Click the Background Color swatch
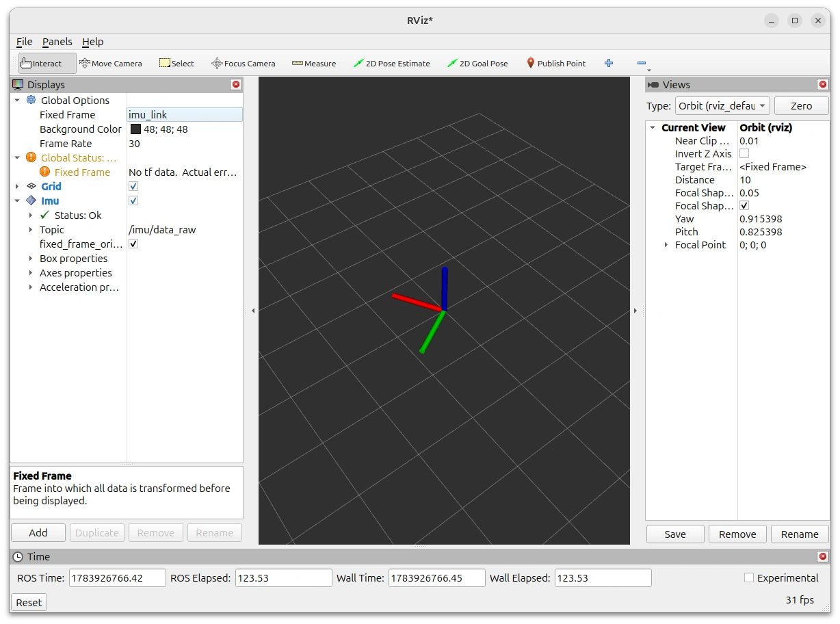 point(135,129)
